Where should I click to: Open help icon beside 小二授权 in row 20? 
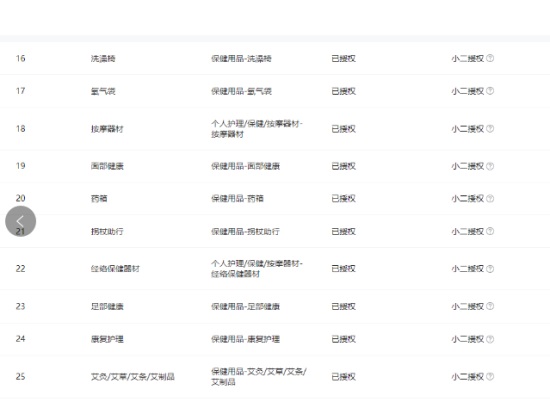pyautogui.click(x=490, y=199)
